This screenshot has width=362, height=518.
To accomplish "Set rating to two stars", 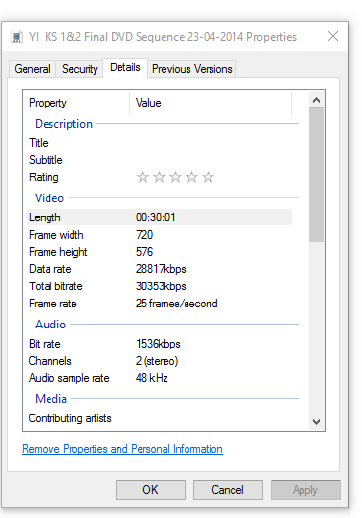I will tap(159, 177).
